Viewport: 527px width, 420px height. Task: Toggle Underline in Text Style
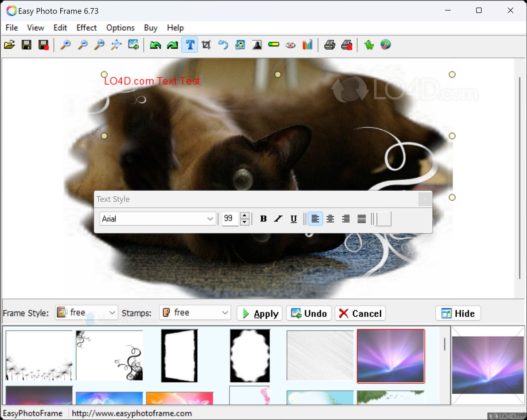pos(293,219)
